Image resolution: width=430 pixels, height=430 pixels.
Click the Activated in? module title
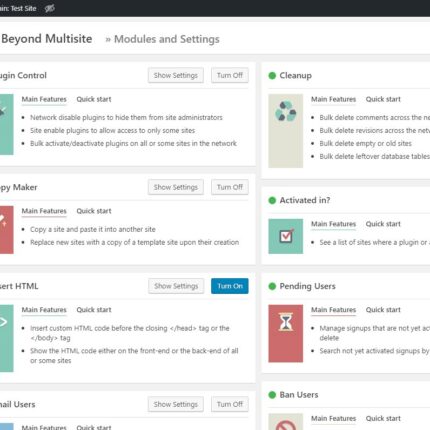point(305,200)
